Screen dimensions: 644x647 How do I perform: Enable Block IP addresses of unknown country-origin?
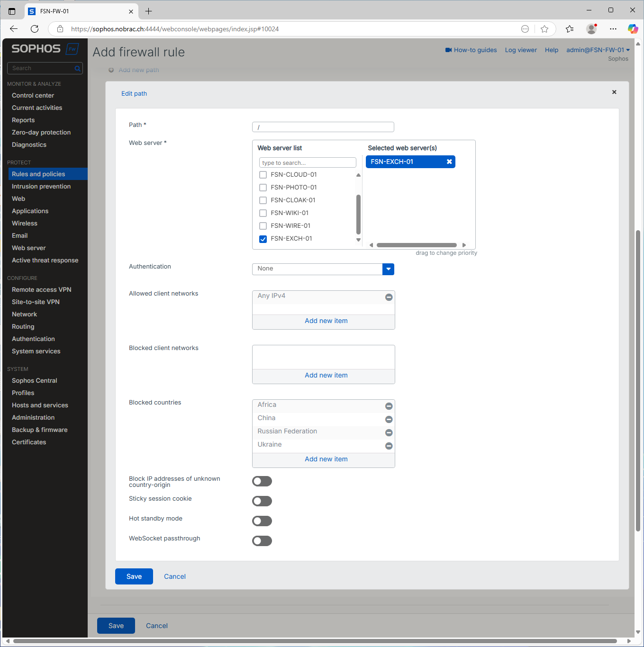pyautogui.click(x=262, y=481)
